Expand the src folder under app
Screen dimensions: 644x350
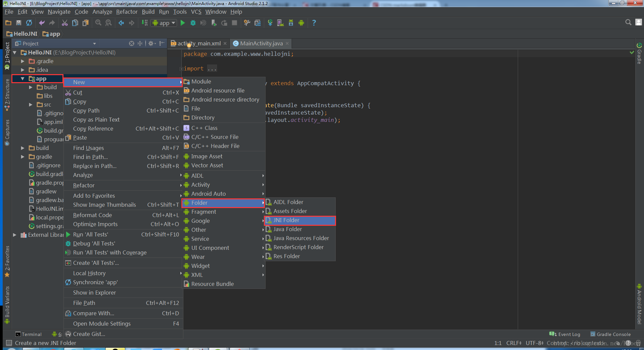pyautogui.click(x=31, y=105)
